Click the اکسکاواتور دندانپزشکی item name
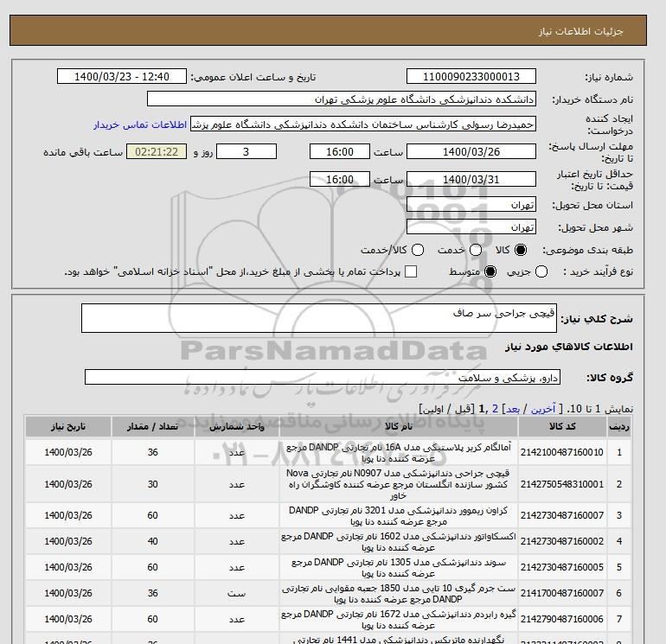Image resolution: width=666 pixels, height=644 pixels. click(x=399, y=542)
